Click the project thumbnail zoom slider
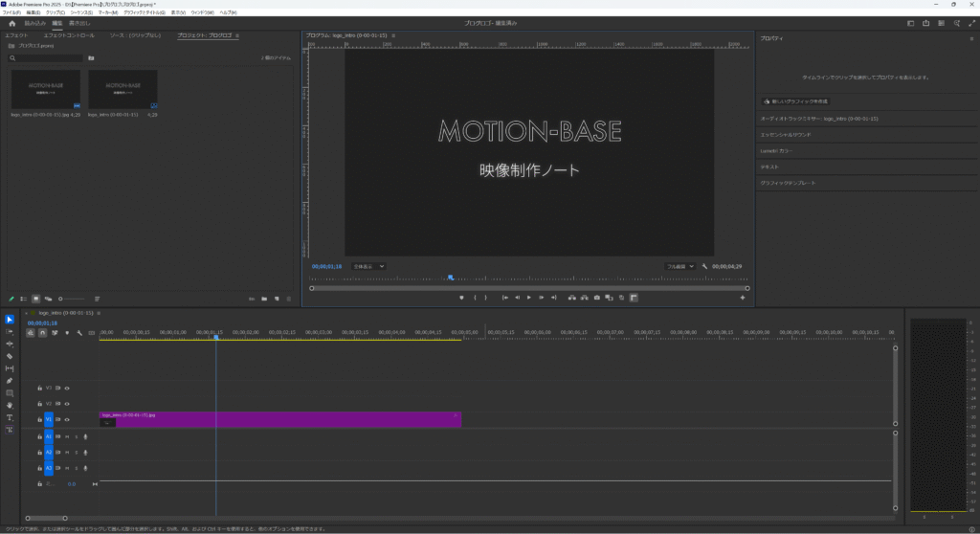The image size is (980, 534). pyautogui.click(x=71, y=299)
